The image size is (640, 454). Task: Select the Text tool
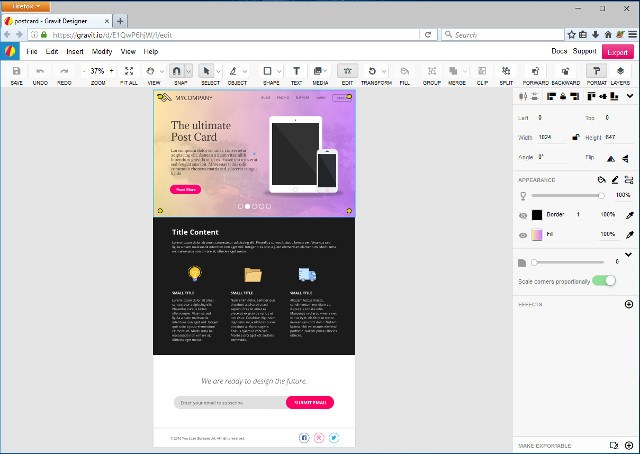[296, 71]
